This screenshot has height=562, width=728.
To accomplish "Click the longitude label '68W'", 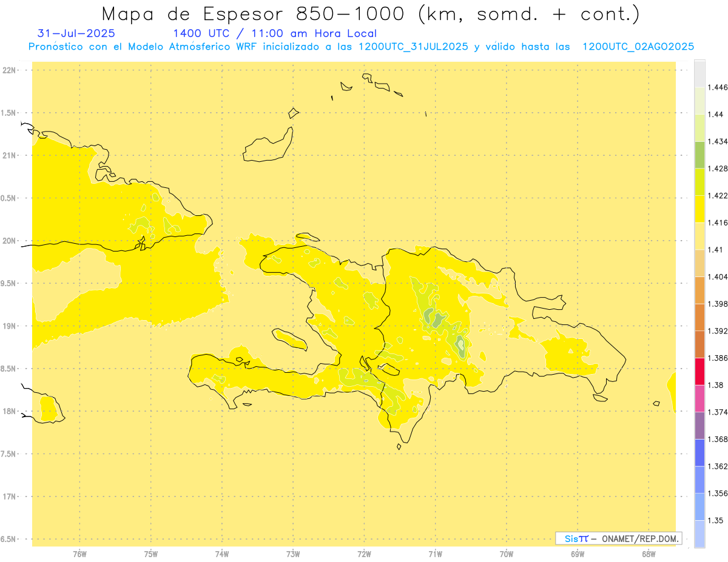I will (649, 554).
